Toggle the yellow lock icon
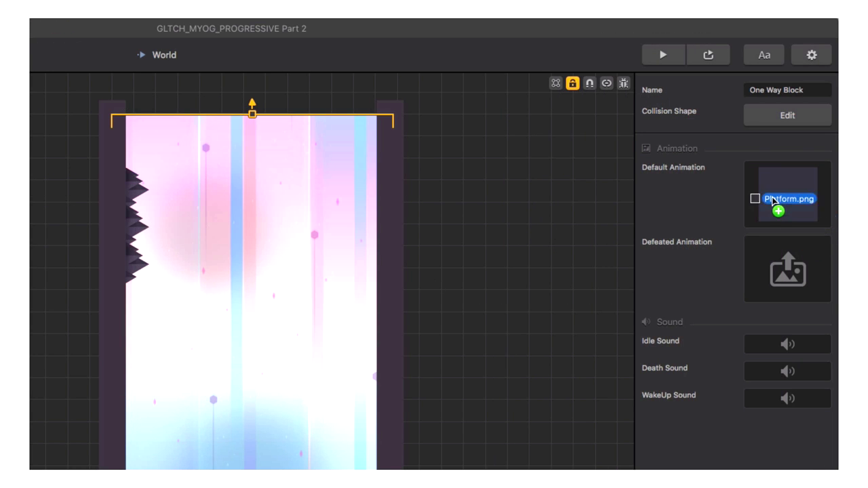868x488 pixels. [572, 83]
